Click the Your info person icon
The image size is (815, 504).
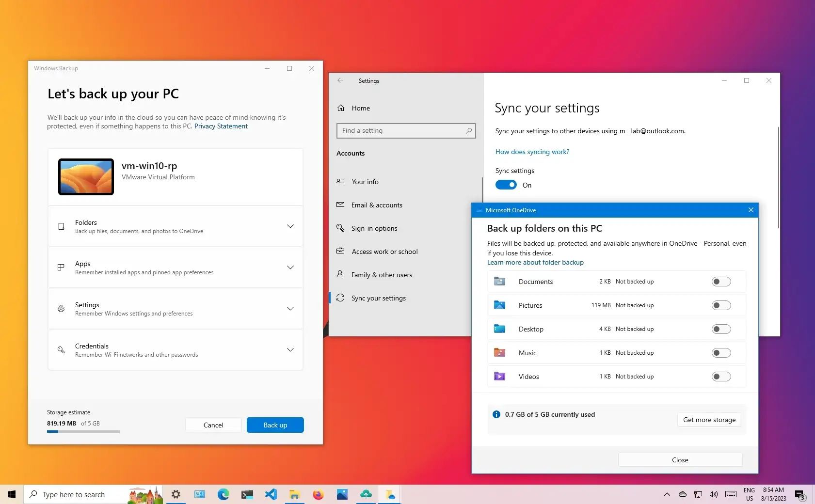[340, 181]
